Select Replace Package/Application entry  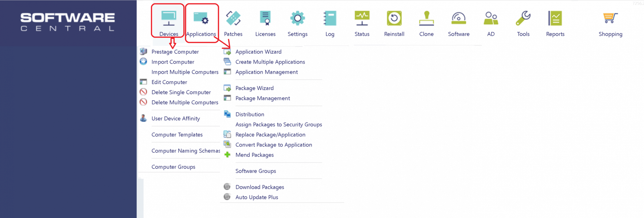pyautogui.click(x=270, y=135)
